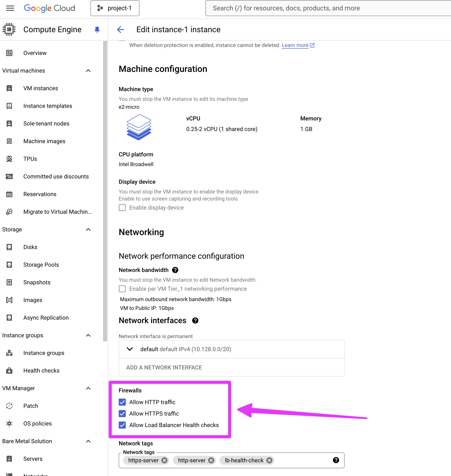Open the project-1 project selector

click(x=115, y=8)
